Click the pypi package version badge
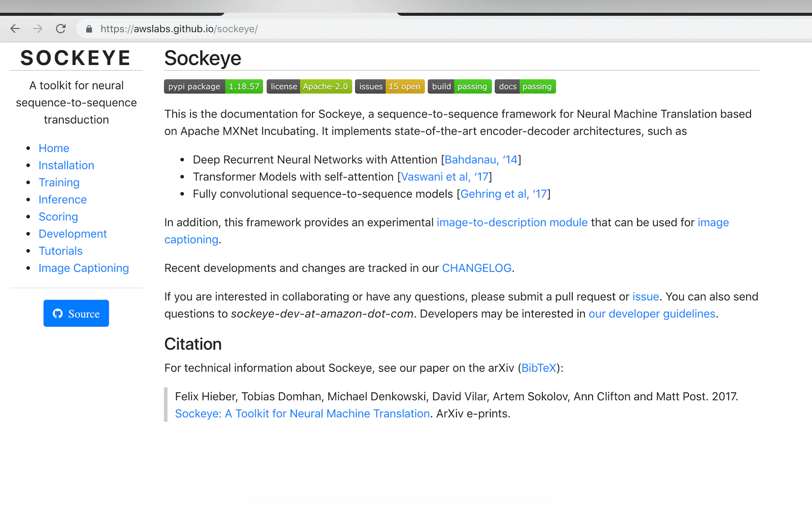Viewport: 812px width, 508px height. point(213,86)
